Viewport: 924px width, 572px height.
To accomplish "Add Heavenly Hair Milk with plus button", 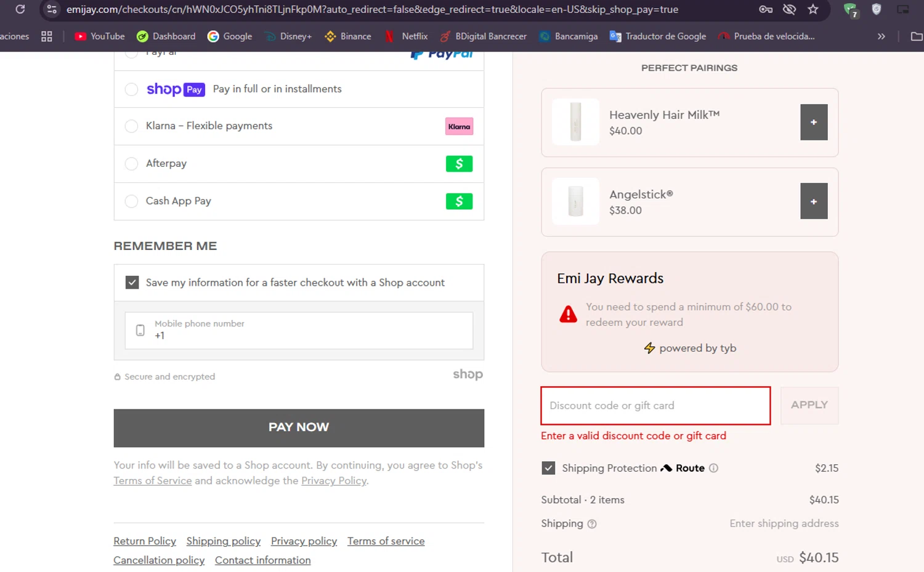I will click(814, 122).
